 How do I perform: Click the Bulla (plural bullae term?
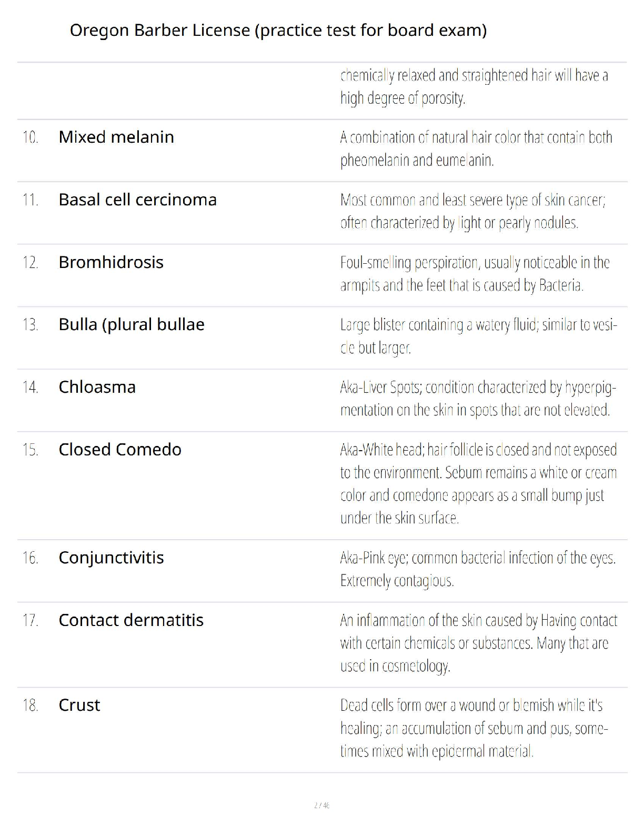tap(132, 324)
